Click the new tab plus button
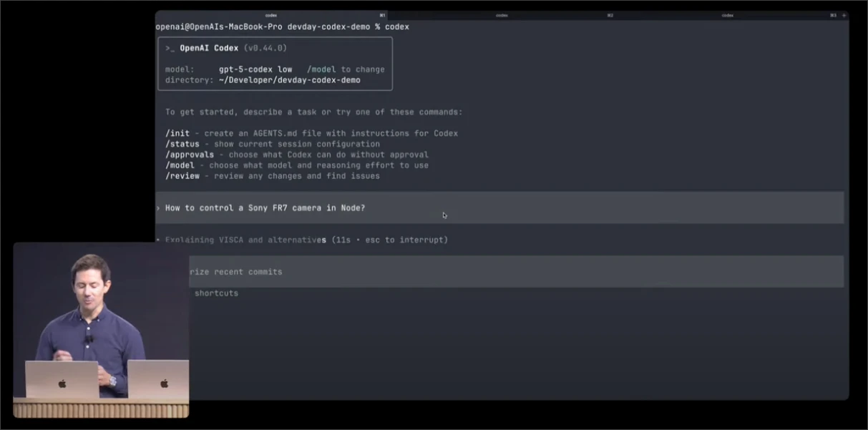Screen dimensions: 868x430 point(844,15)
